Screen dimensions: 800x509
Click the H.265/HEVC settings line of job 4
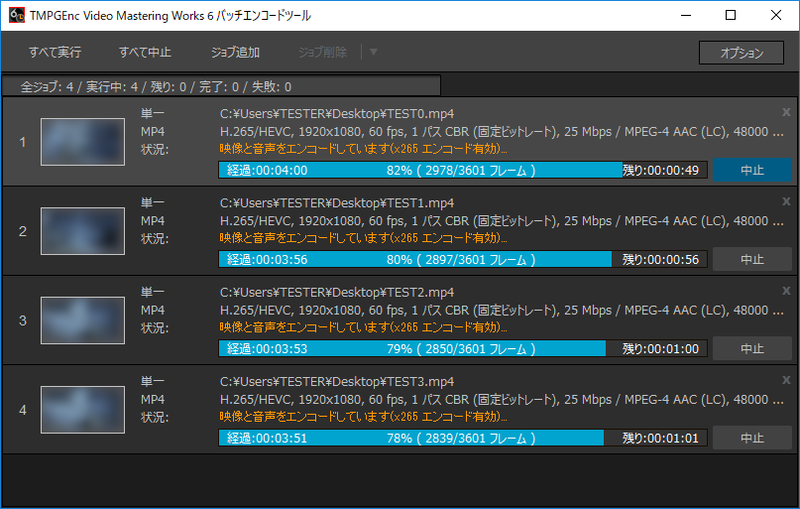[x=502, y=399]
